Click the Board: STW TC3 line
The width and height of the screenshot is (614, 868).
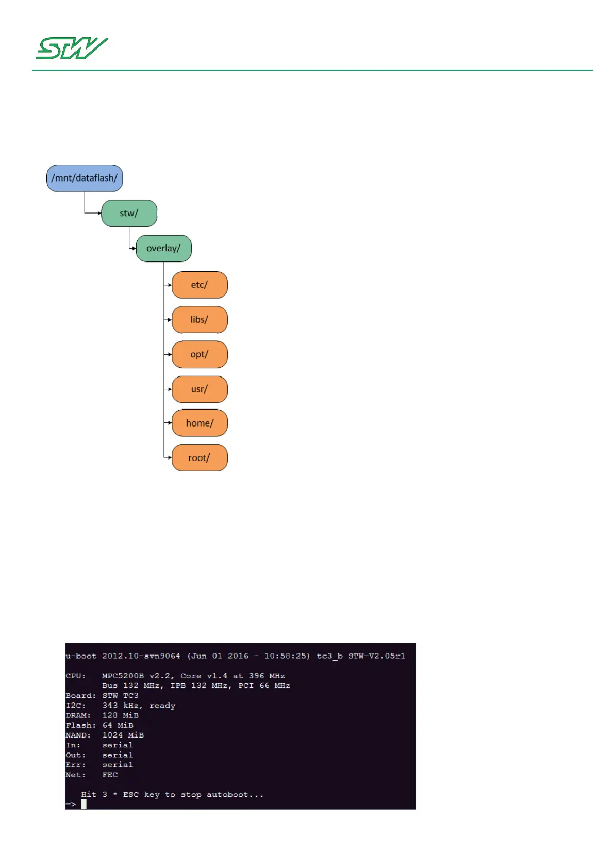pos(102,695)
